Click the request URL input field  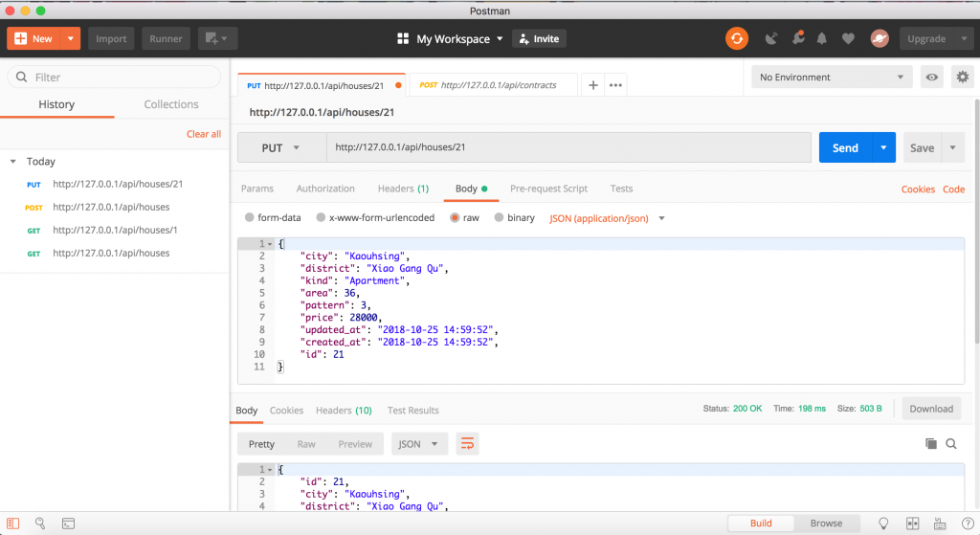coord(568,147)
